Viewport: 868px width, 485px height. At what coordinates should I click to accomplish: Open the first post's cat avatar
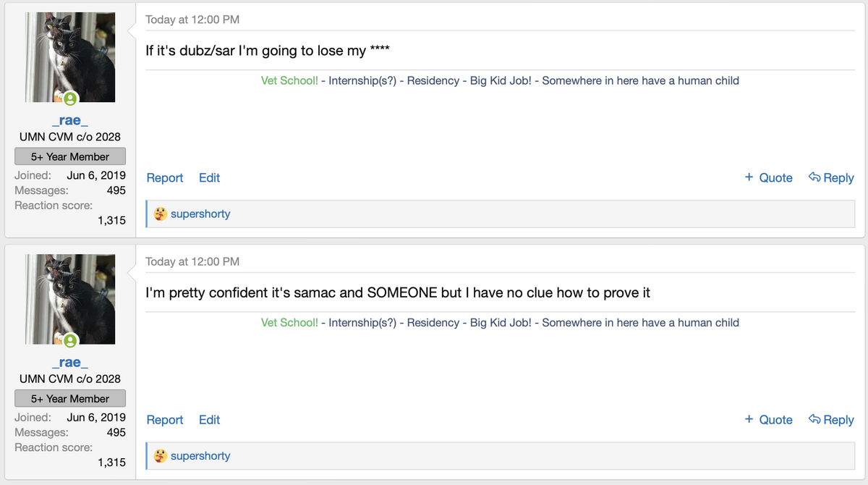tap(70, 58)
